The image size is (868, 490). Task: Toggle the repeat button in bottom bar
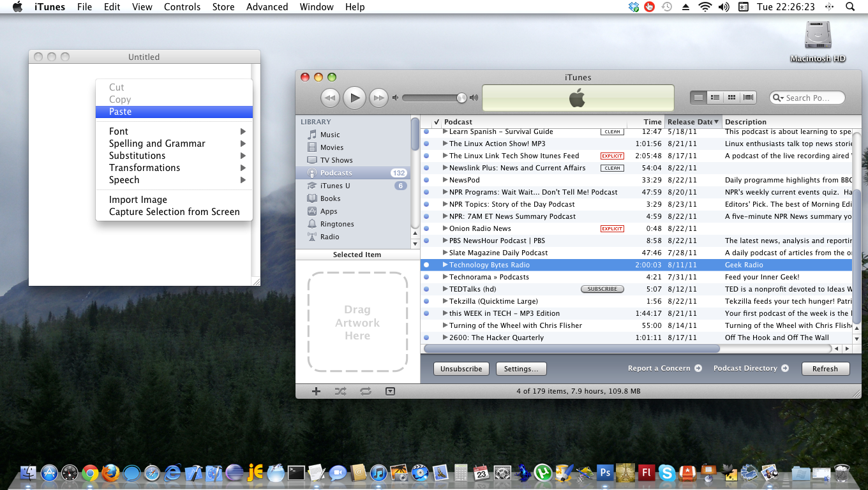pyautogui.click(x=365, y=391)
